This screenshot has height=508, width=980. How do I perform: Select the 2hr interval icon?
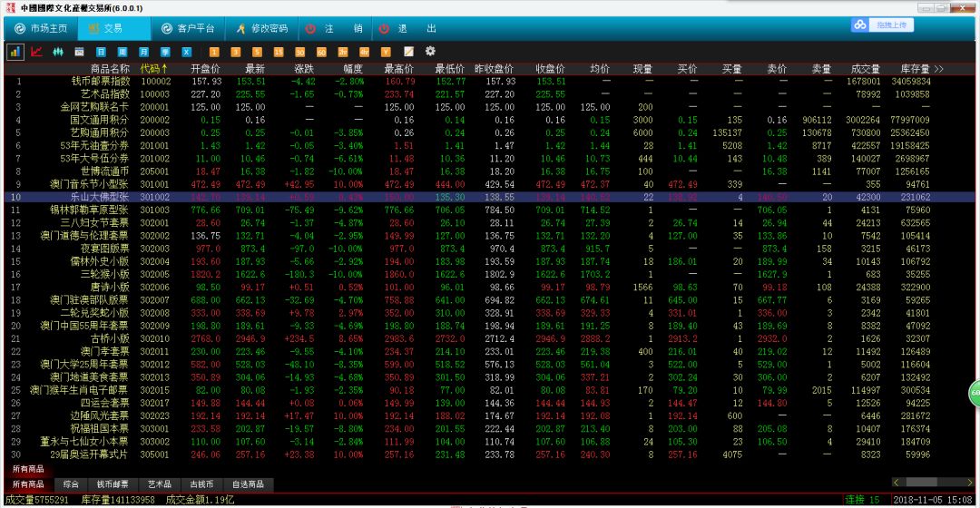point(342,52)
